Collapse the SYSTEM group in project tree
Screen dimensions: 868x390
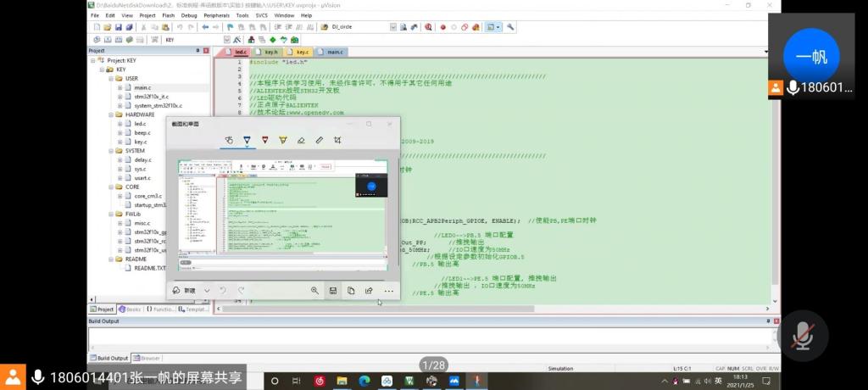point(110,151)
